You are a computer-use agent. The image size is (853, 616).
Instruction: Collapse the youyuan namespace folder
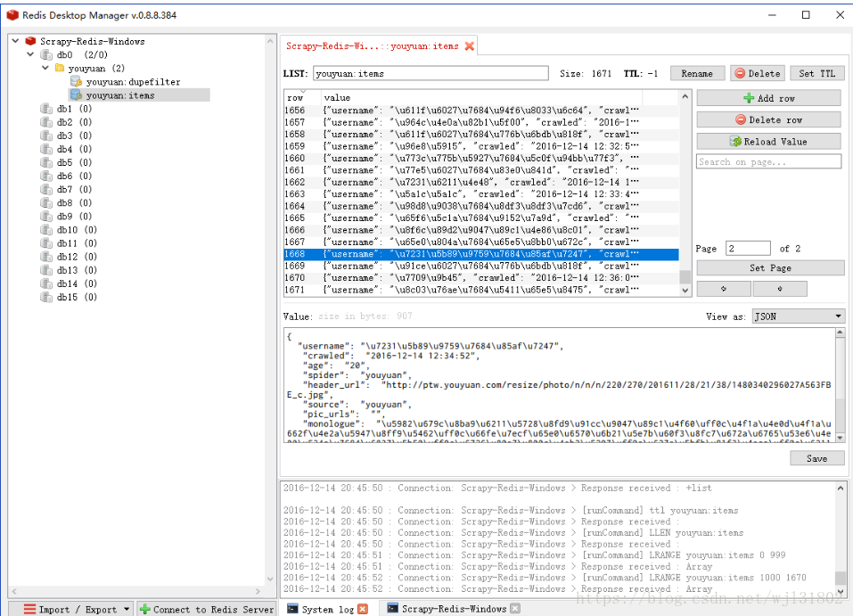45,68
